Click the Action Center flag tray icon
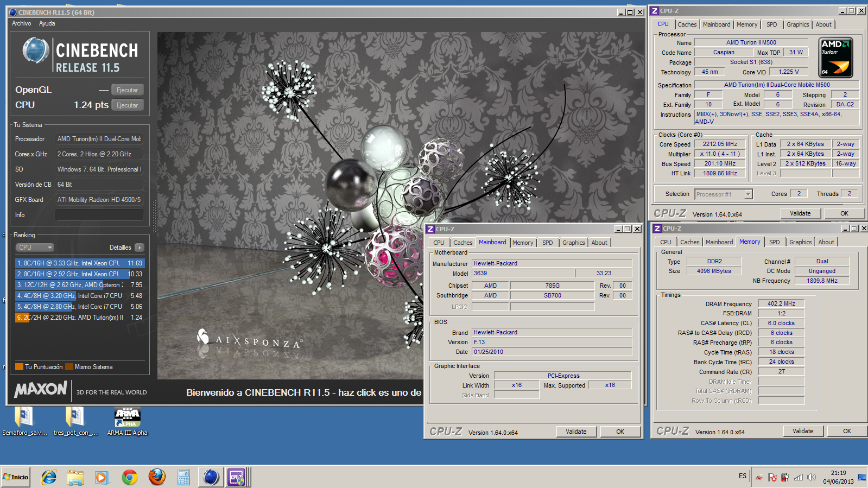The height and width of the screenshot is (488, 868). click(x=772, y=477)
